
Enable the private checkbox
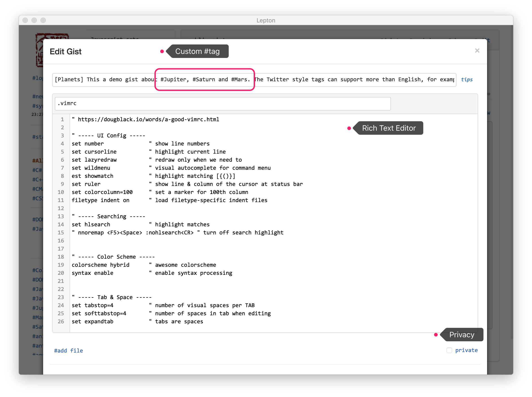pos(449,350)
